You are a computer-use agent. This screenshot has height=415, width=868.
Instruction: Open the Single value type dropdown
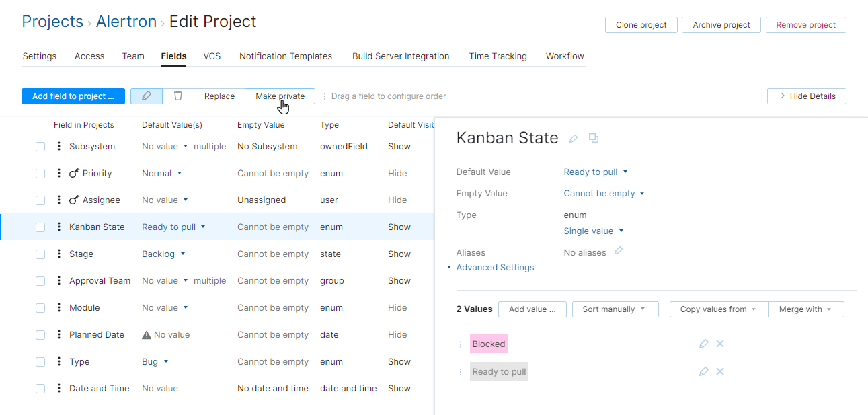pyautogui.click(x=594, y=231)
